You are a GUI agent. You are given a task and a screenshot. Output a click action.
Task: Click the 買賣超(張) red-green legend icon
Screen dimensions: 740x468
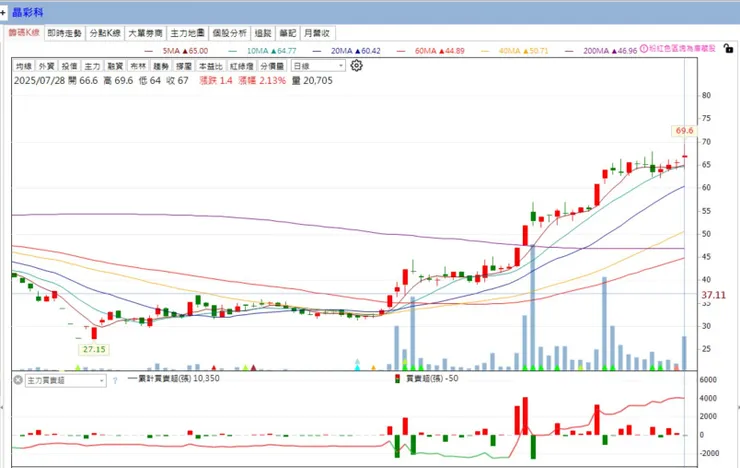pos(397,378)
